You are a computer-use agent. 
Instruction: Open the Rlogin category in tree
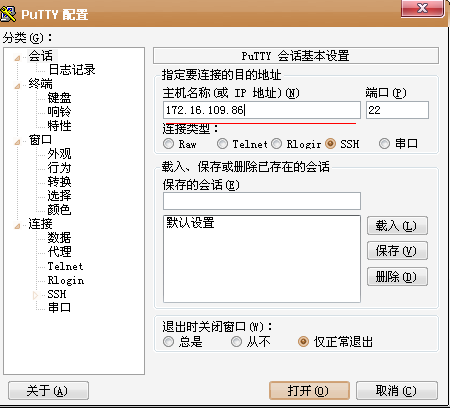[x=66, y=280]
